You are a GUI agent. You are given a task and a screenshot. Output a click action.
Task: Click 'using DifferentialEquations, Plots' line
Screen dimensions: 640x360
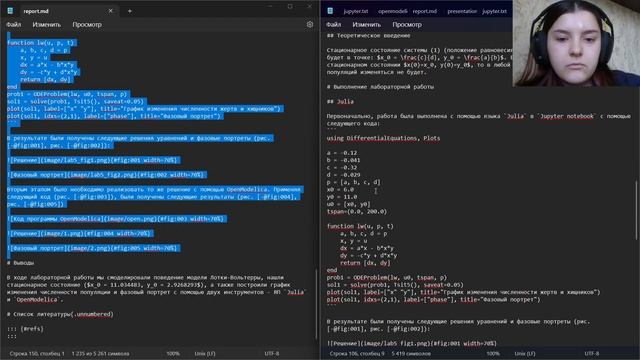pyautogui.click(x=383, y=138)
